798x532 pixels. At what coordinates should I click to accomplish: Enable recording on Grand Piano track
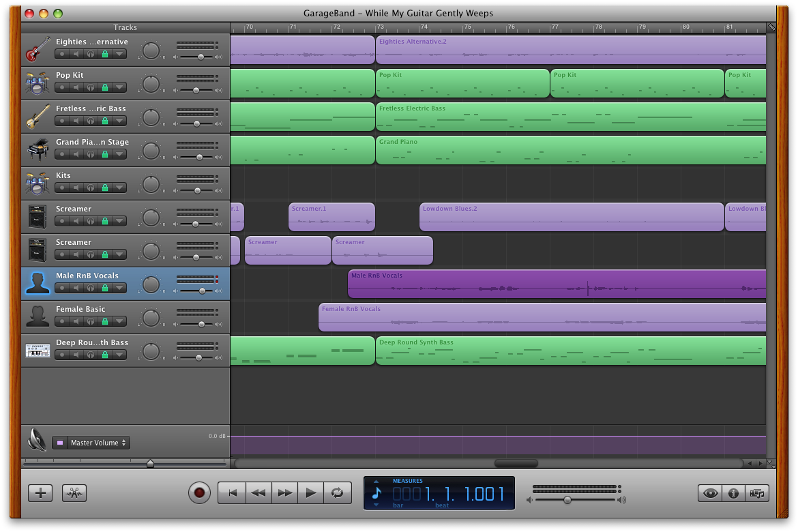click(62, 155)
